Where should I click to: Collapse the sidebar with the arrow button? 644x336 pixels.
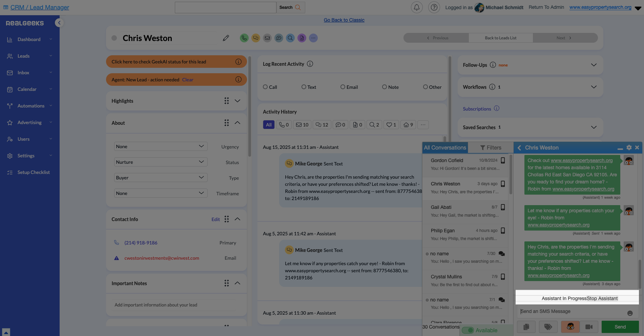pos(59,23)
